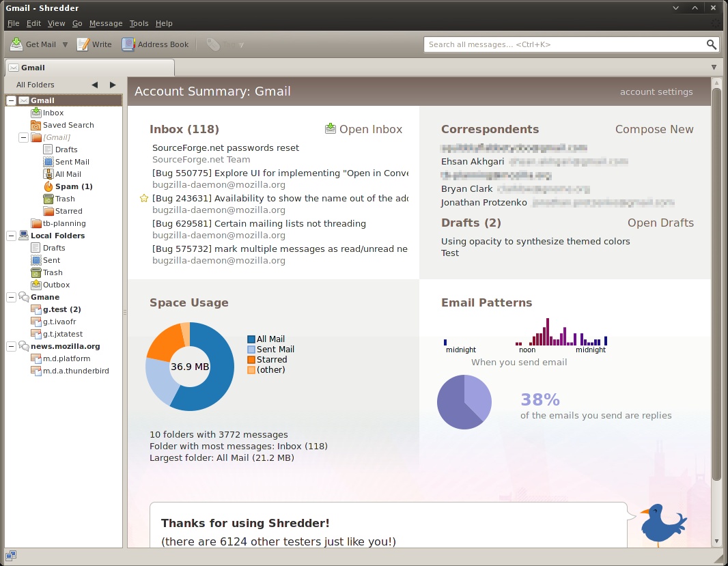Switch to previous folder view arrow
Image resolution: width=728 pixels, height=566 pixels.
tap(95, 85)
